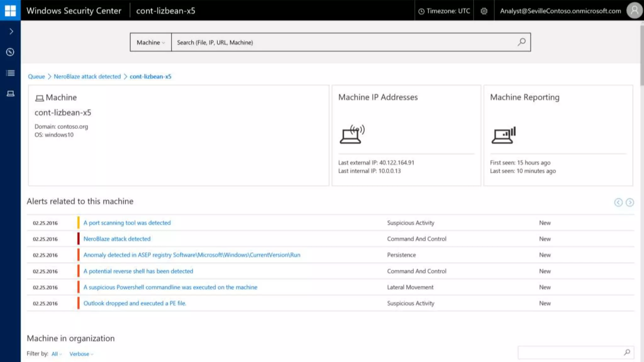This screenshot has height=362, width=644.
Task: Click the search magnifier icon in search bar
Action: 522,42
